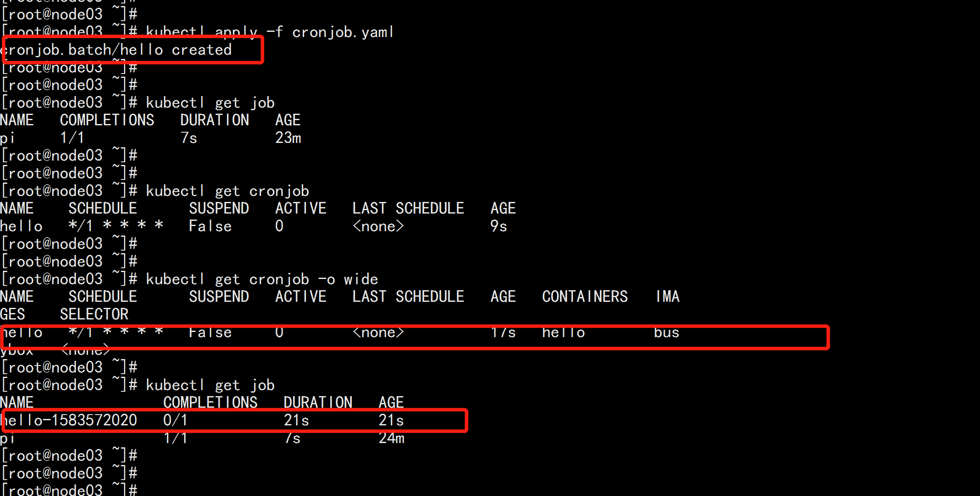Click the 'LAST SCHEDULE' header above the 9s row
This screenshot has width=980, height=496.
coord(408,208)
